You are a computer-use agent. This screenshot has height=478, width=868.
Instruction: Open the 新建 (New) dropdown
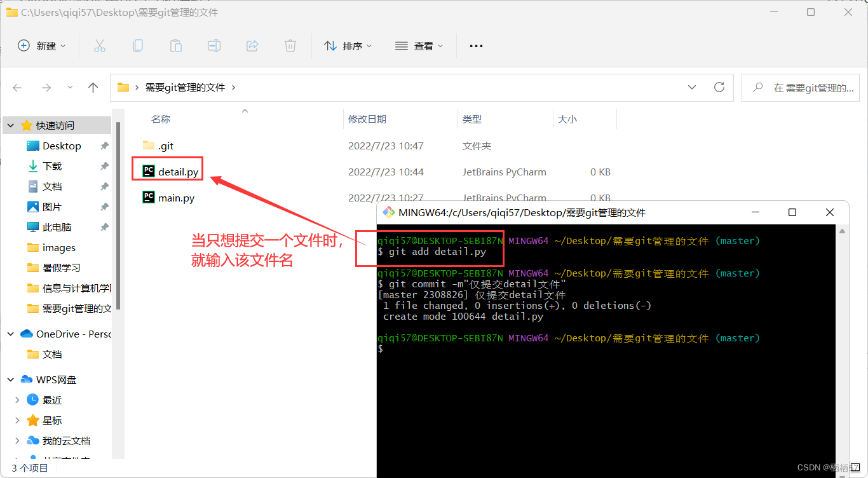pyautogui.click(x=42, y=46)
